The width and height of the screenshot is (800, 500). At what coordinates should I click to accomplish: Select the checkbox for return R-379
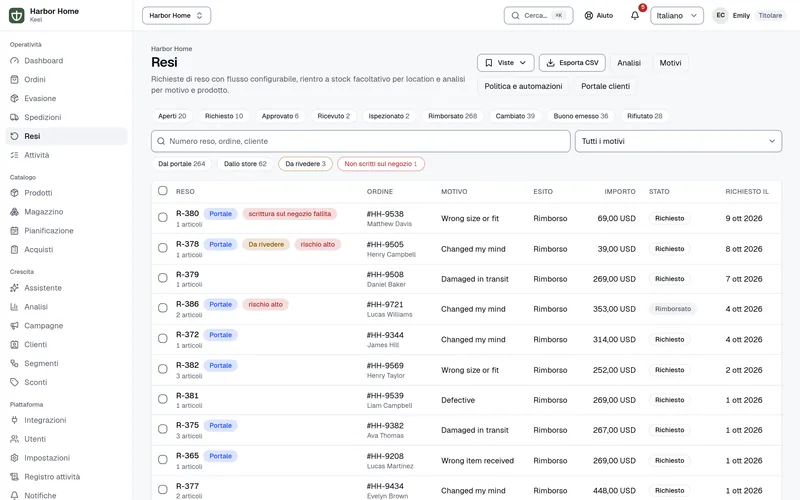pyautogui.click(x=163, y=278)
